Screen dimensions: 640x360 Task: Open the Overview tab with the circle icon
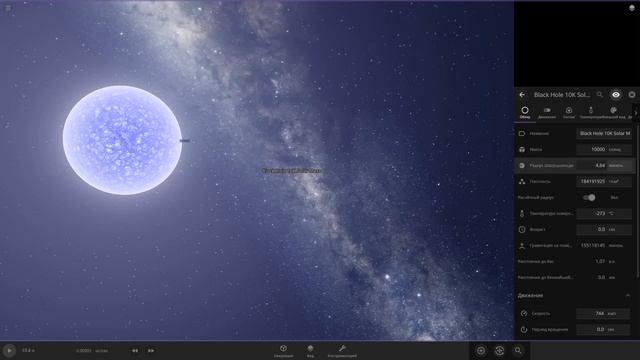tap(525, 112)
